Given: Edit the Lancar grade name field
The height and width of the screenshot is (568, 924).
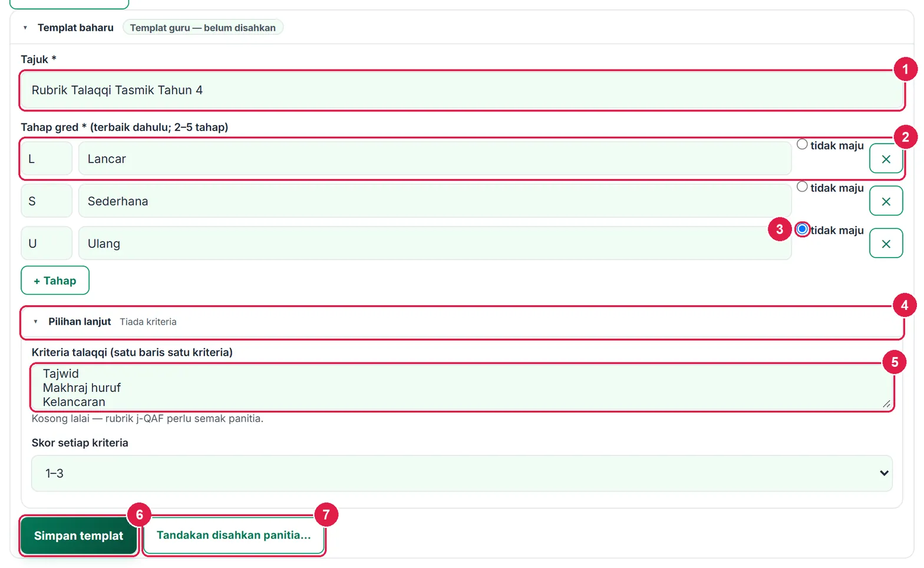Looking at the screenshot, I should 435,159.
